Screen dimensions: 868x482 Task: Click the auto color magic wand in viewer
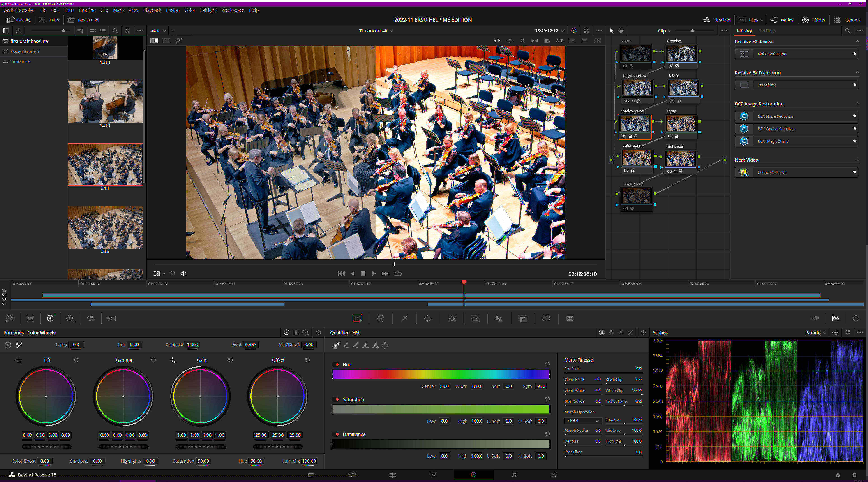click(179, 41)
